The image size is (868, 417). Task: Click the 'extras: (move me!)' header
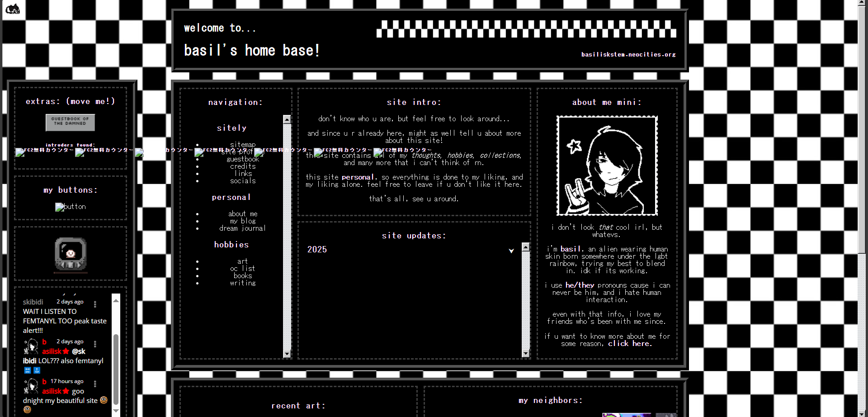pos(71,102)
